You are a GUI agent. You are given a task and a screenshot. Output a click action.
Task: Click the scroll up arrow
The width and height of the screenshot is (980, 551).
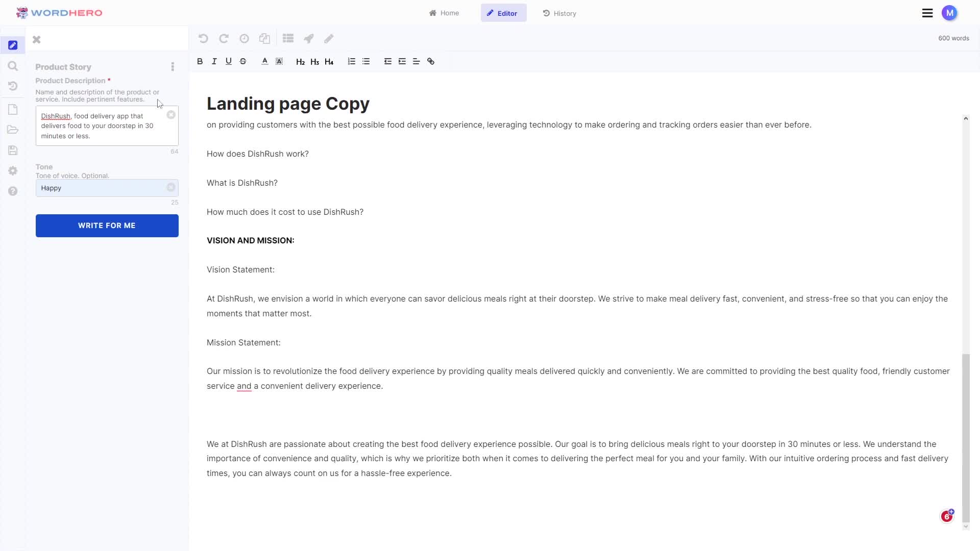[x=966, y=118]
